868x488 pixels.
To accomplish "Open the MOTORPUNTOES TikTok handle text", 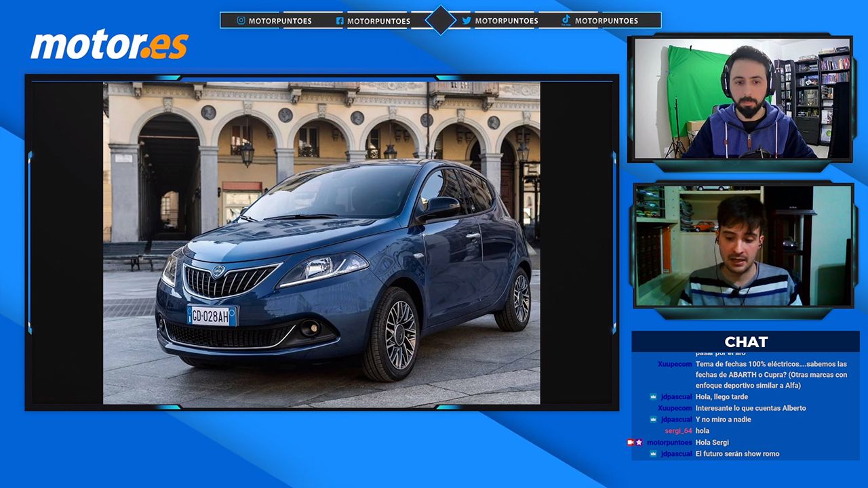I will [606, 21].
